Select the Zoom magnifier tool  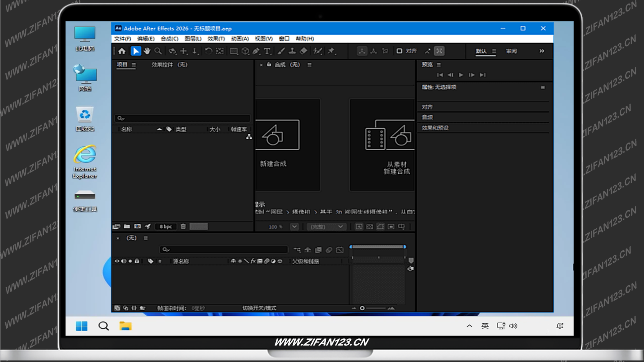click(158, 51)
